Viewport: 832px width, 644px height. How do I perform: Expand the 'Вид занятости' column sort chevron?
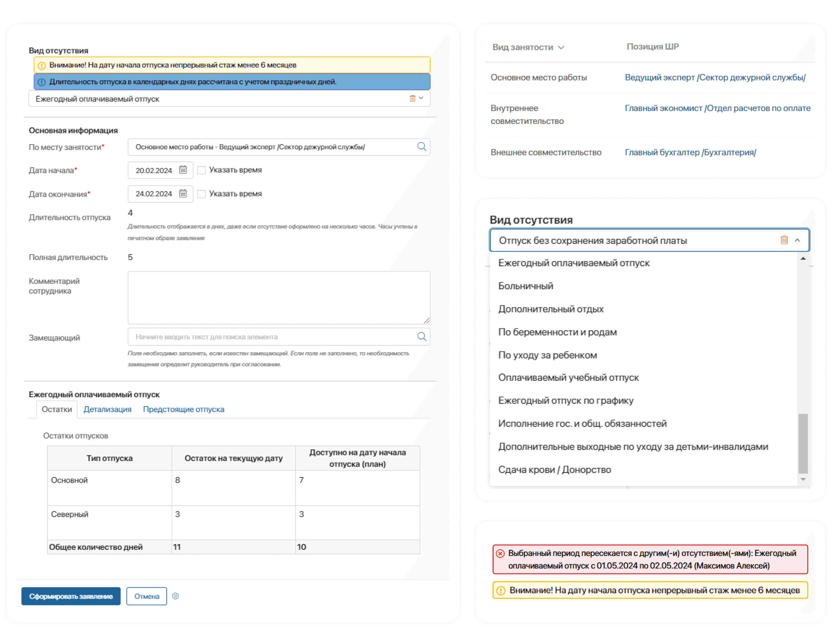[x=561, y=48]
